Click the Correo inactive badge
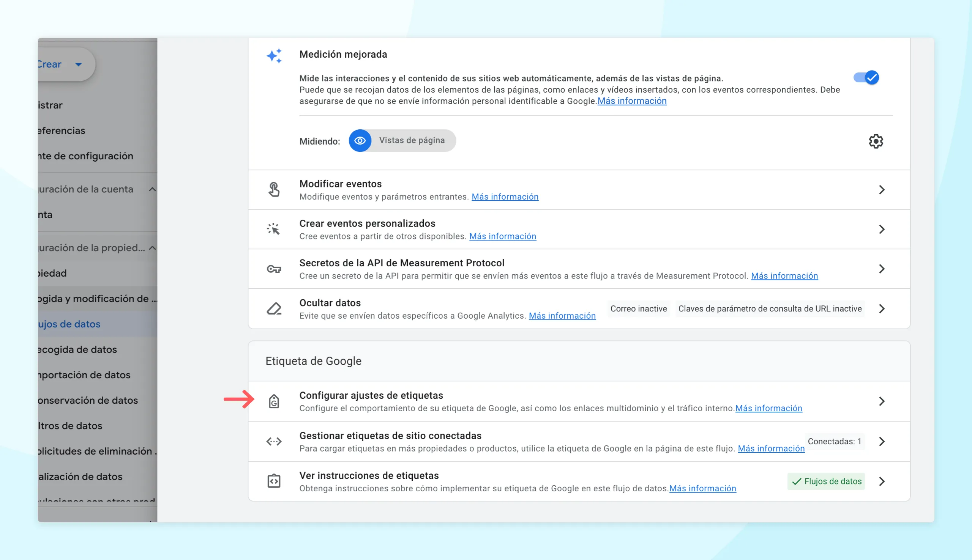972x560 pixels. pos(638,308)
